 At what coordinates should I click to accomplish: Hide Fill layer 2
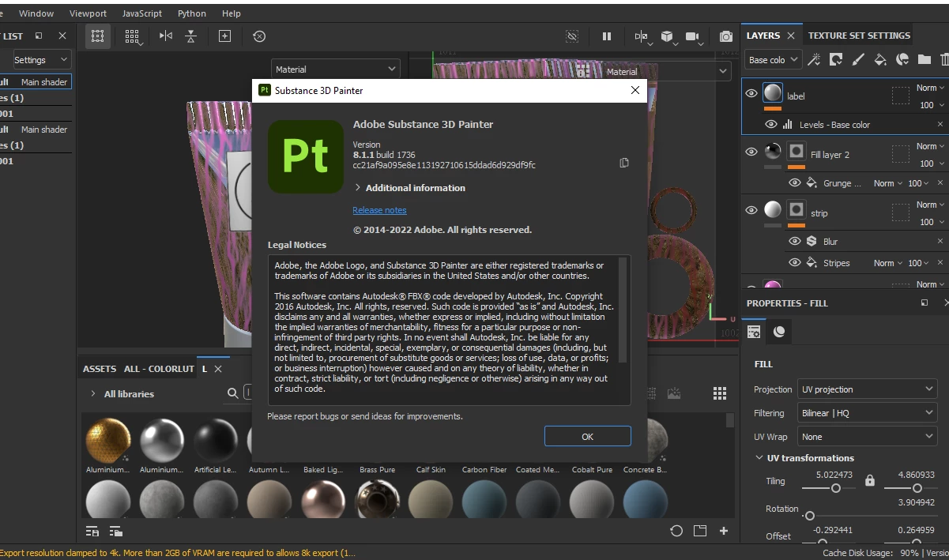[751, 152]
